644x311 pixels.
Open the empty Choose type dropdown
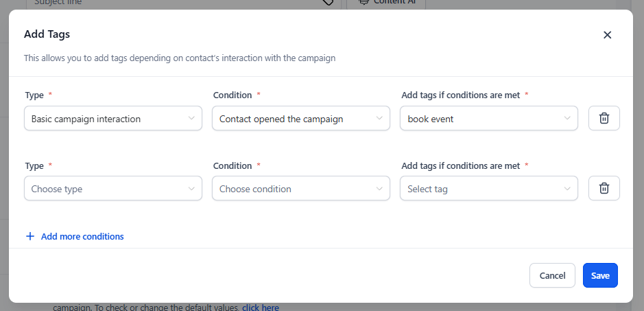tap(113, 188)
